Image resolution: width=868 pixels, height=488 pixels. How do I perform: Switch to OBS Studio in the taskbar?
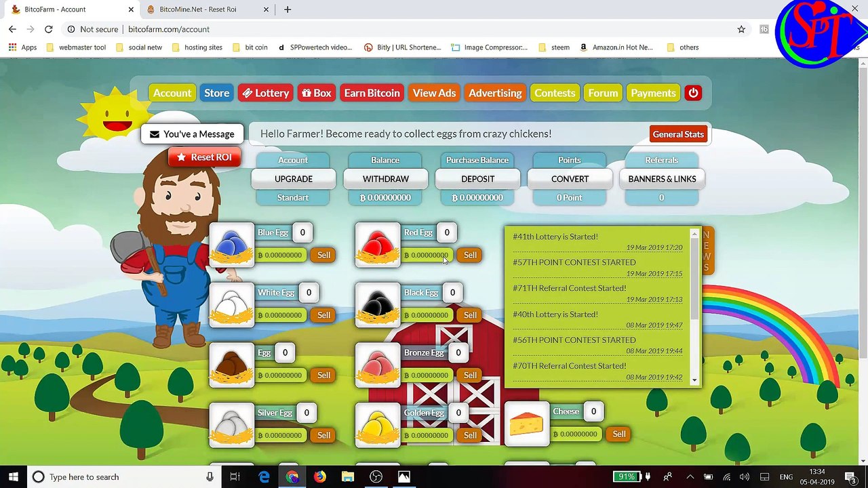point(376,476)
